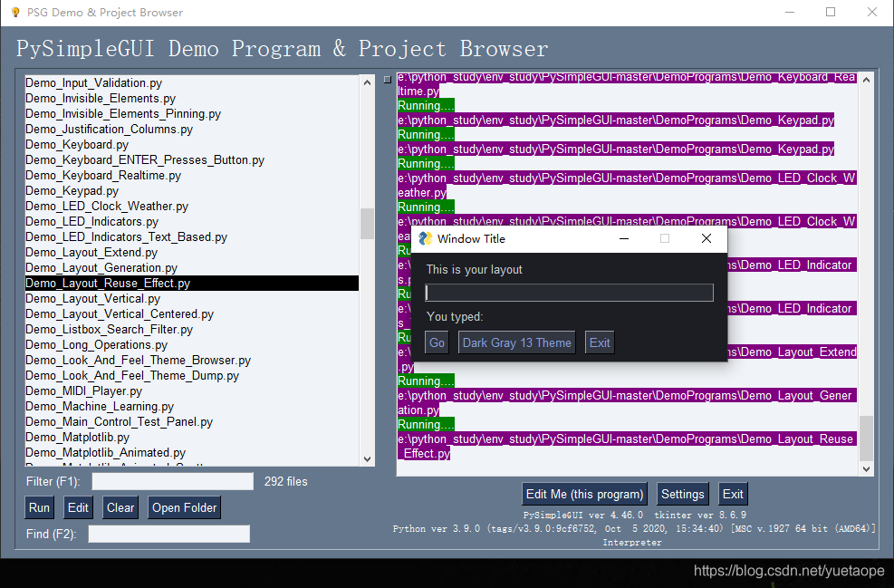Select Demo_Layout_Generation.py
Viewport: 894px width, 588px height.
pos(192,267)
